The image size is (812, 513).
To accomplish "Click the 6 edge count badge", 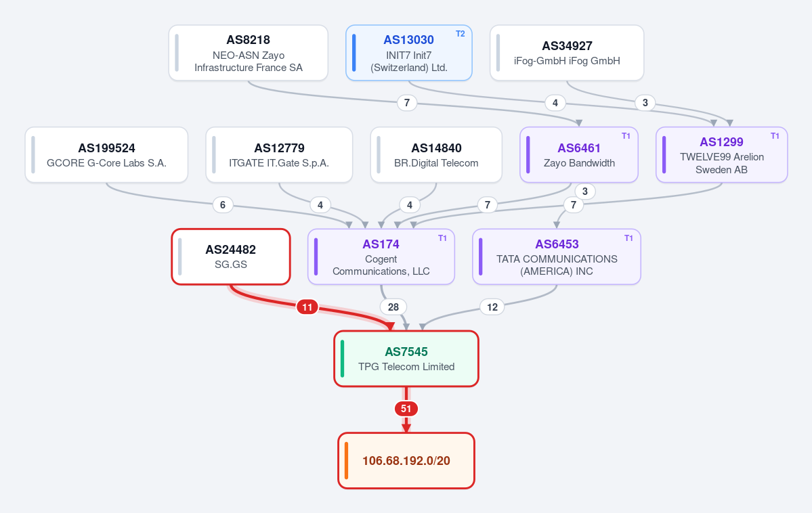I will click(x=223, y=205).
